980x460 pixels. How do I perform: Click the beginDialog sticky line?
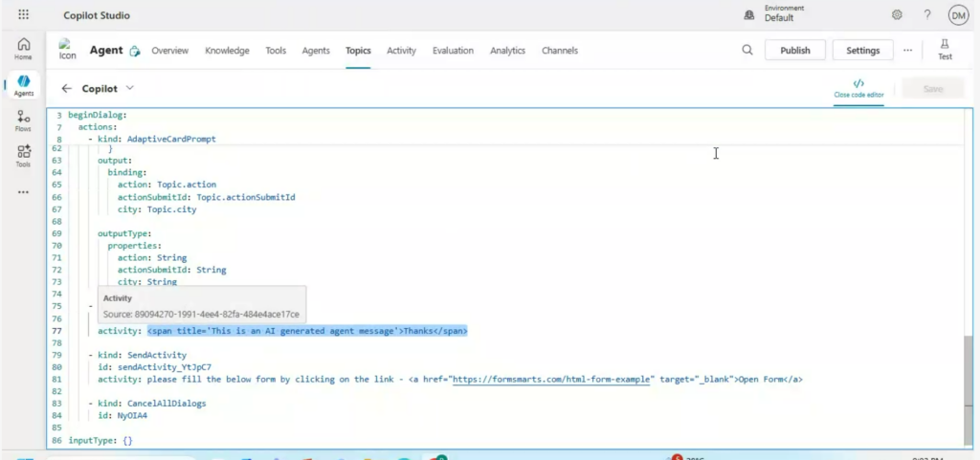[98, 115]
